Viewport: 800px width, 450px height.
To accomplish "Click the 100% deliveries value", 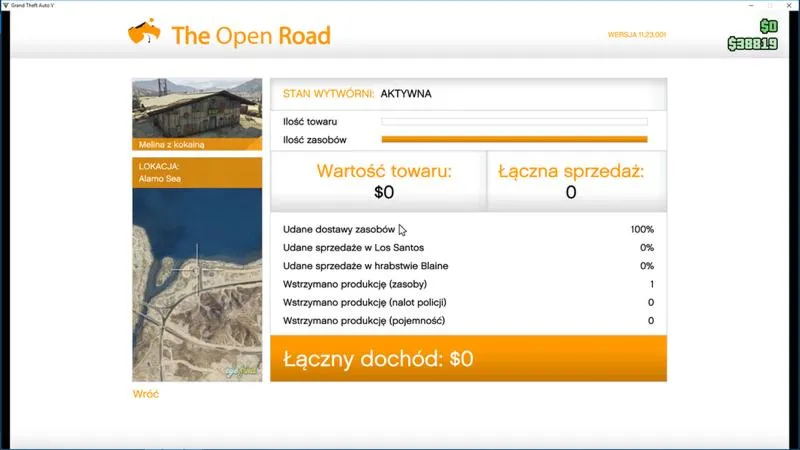I will click(x=642, y=230).
